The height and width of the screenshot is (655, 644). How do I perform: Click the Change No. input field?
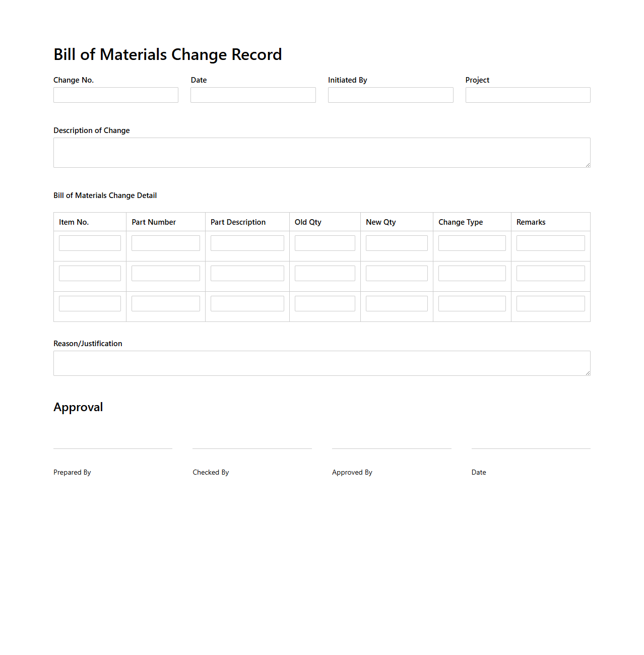[115, 95]
